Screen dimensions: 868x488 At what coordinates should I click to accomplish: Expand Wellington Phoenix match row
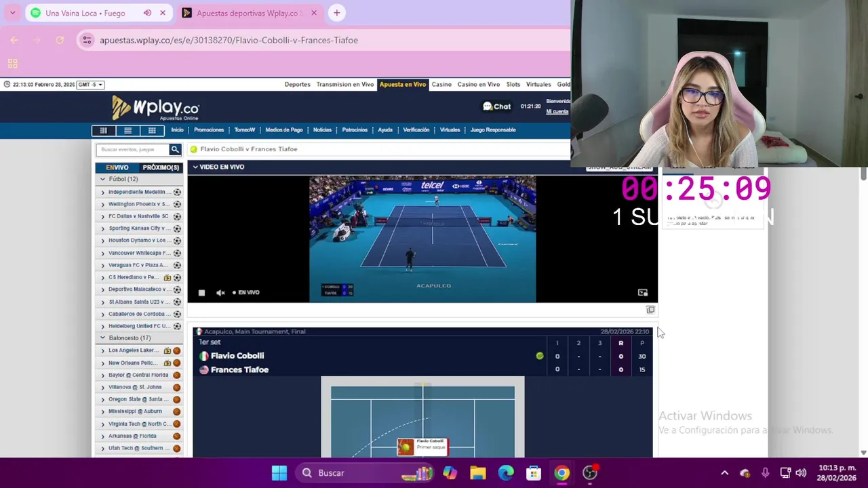(103, 204)
